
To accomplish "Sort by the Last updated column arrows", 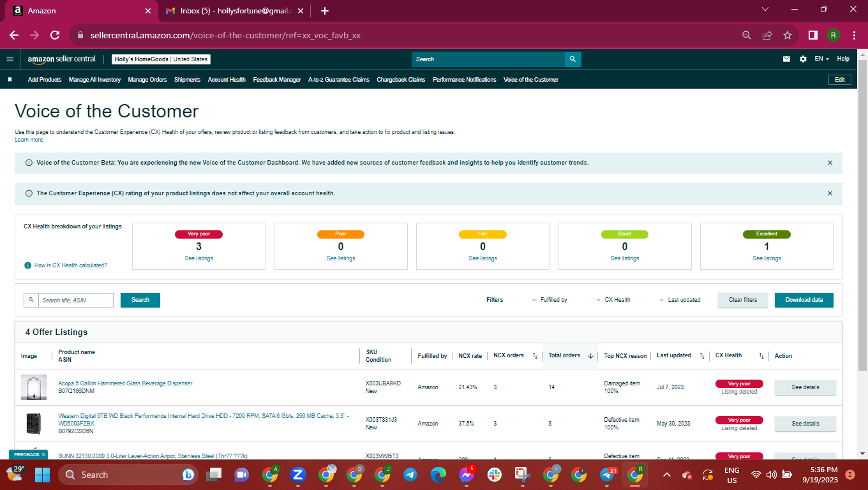I will click(701, 356).
